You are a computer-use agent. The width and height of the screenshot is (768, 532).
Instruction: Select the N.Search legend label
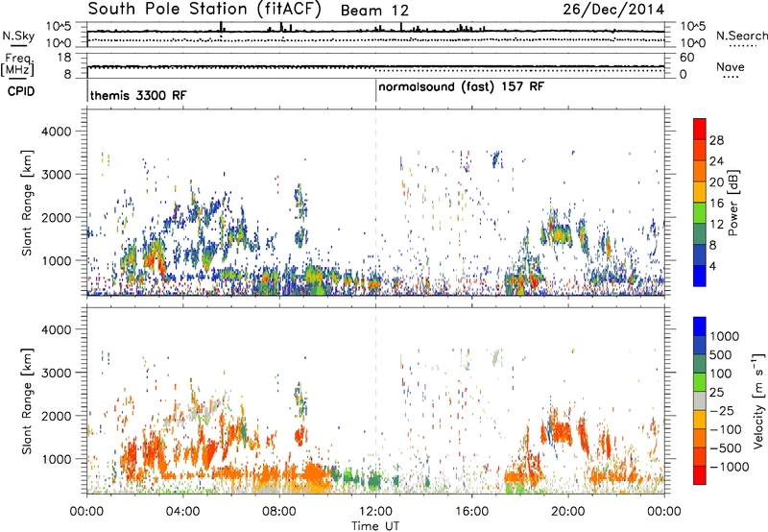tap(741, 36)
